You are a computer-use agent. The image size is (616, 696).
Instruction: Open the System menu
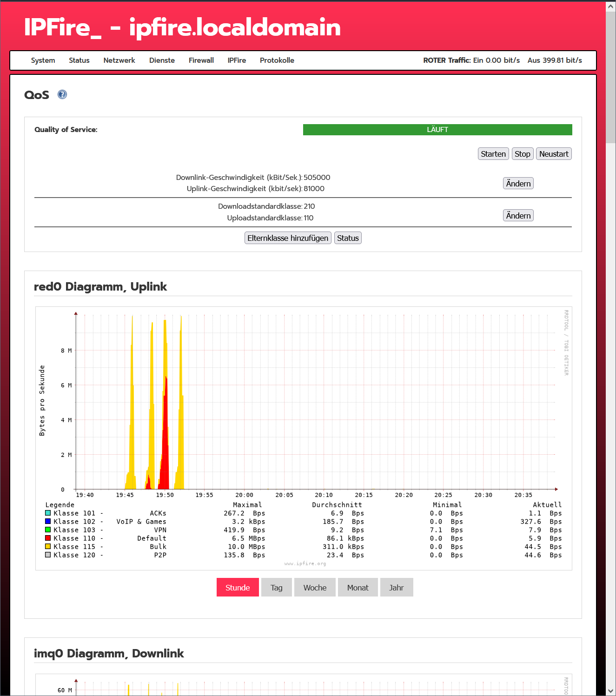coord(43,60)
